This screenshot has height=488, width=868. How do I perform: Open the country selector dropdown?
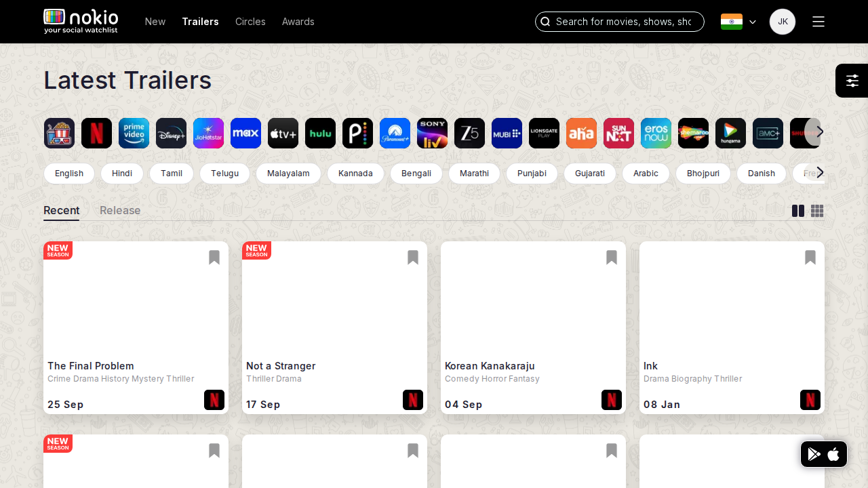738,22
